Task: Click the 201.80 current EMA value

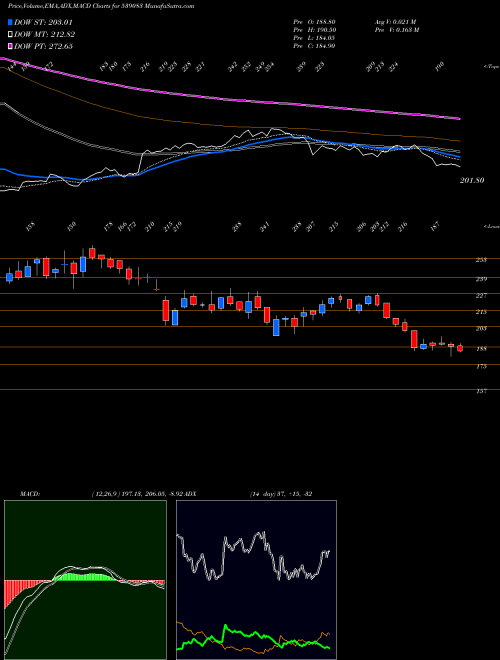Action: (x=472, y=180)
